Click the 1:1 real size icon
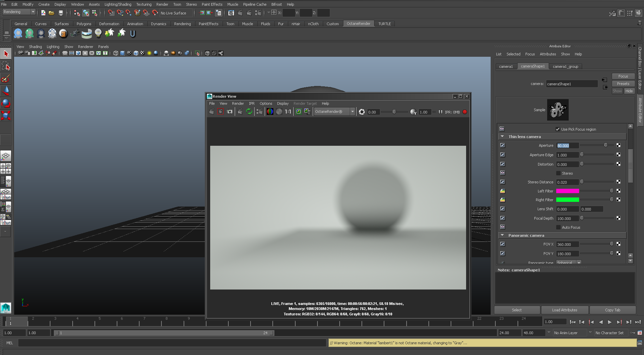This screenshot has width=644, height=355. point(288,112)
